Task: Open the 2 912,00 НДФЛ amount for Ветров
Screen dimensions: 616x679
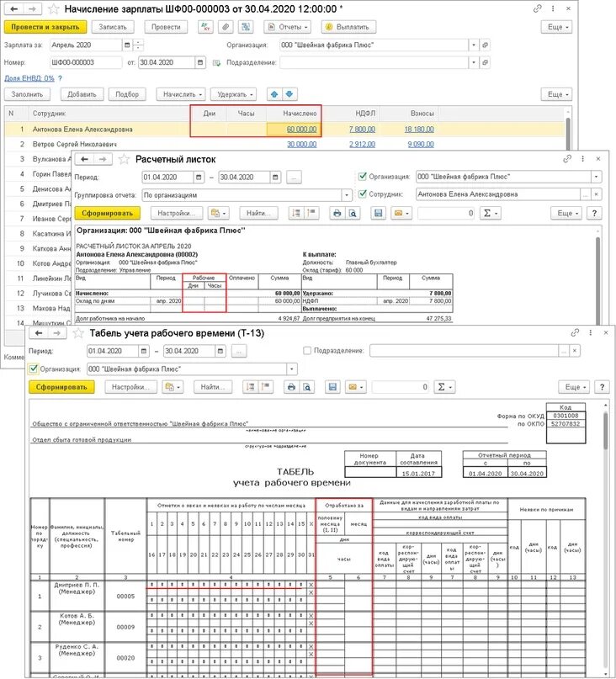Action: pos(362,144)
